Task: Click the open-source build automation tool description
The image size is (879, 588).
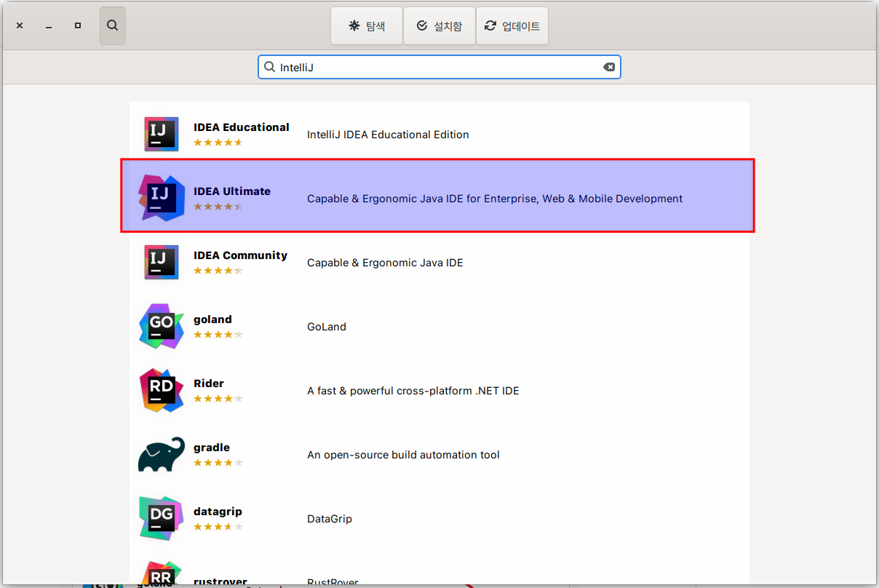Action: 403,455
